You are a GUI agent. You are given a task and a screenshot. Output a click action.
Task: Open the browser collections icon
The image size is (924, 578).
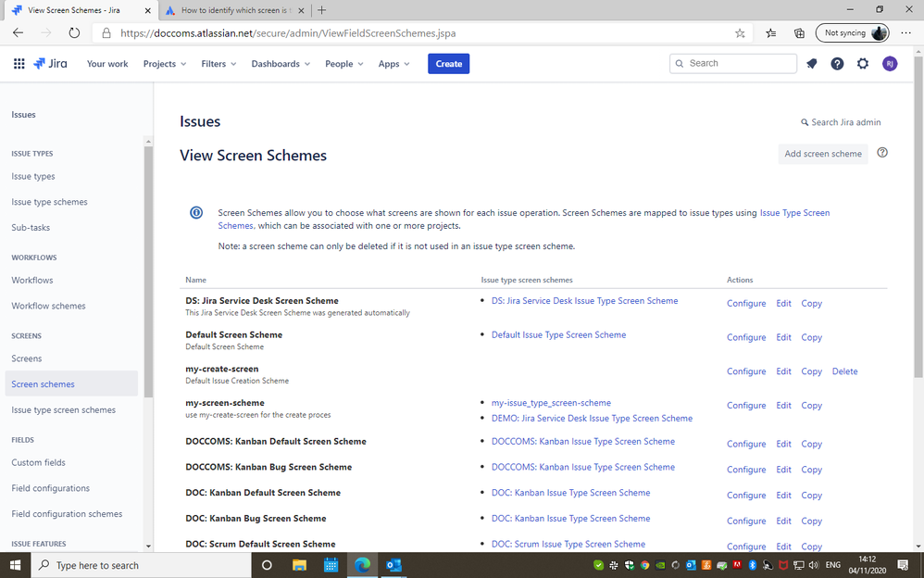pyautogui.click(x=799, y=33)
